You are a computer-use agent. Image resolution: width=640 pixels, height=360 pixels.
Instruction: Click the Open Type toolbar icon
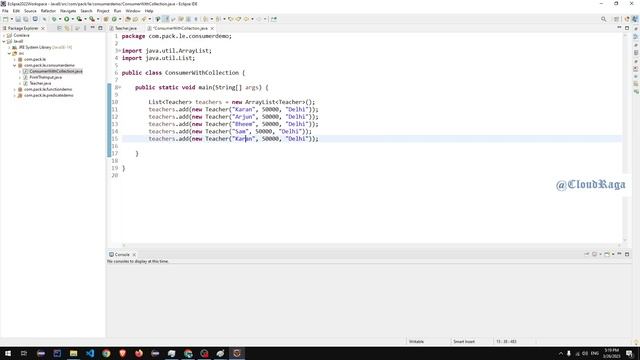[128, 19]
